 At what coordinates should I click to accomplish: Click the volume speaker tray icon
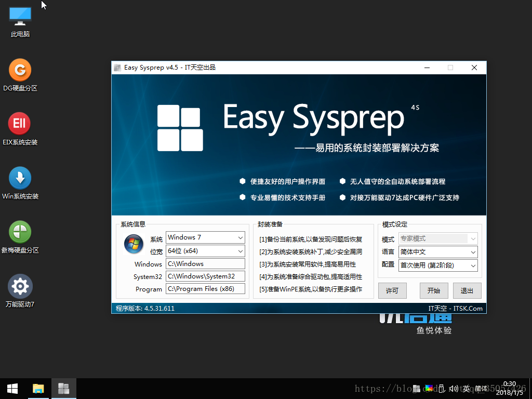click(454, 389)
